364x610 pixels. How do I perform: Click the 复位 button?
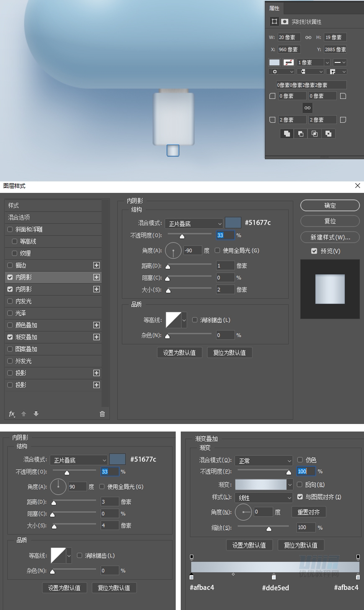[x=330, y=221]
